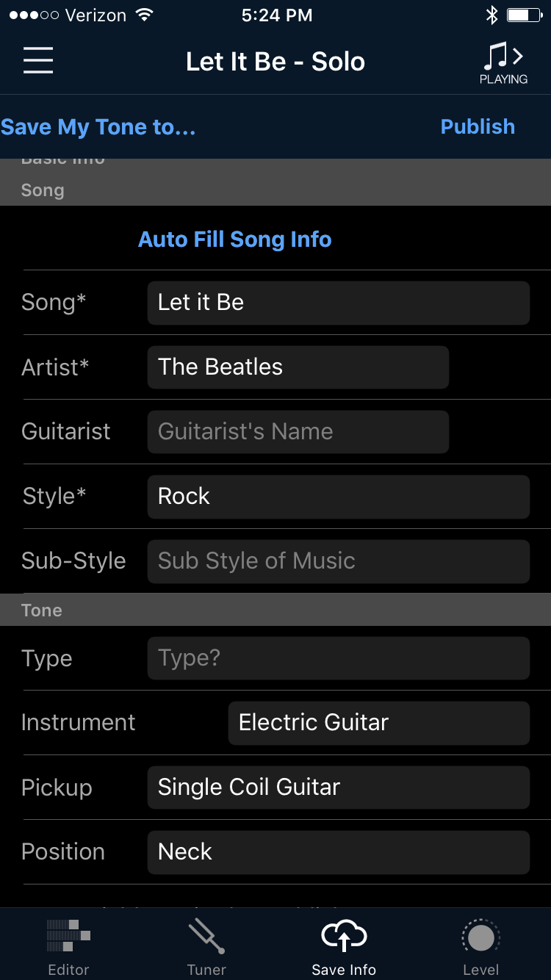
Task: Change Pickup from Single Coil Guitar
Action: pos(338,788)
